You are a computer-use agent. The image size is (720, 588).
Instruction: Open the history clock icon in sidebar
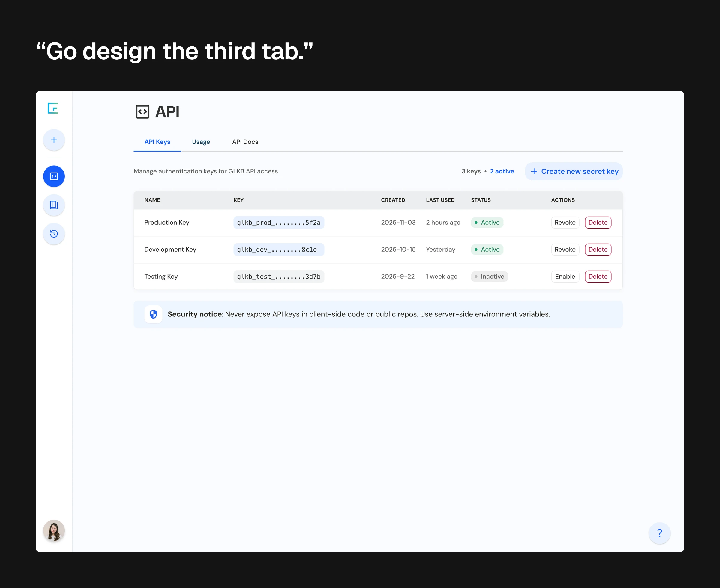tap(54, 234)
